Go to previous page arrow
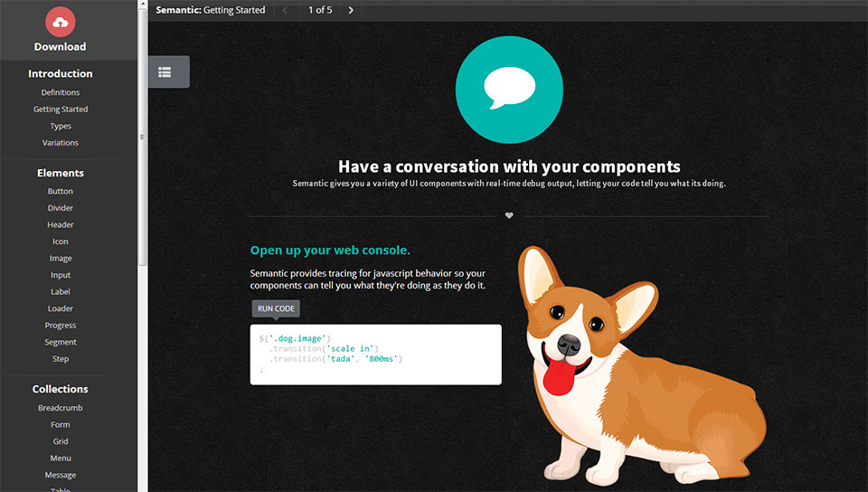Screen dimensions: 868x492 pyautogui.click(x=285, y=10)
